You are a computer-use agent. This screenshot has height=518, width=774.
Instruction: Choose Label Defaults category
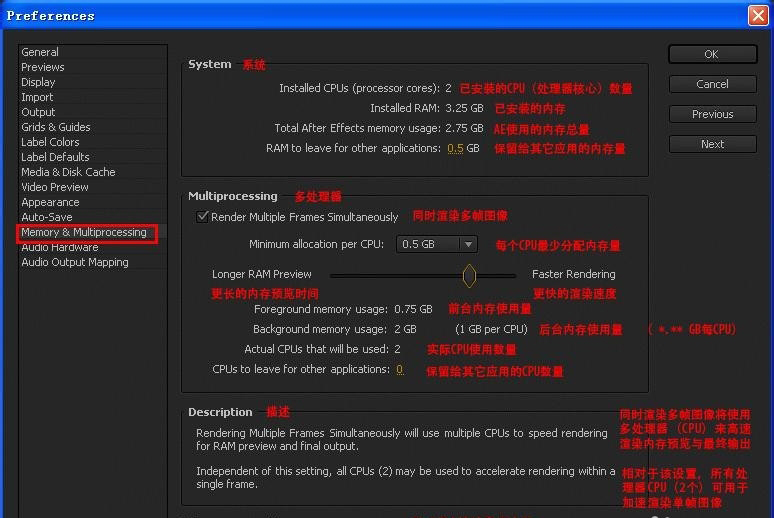tap(55, 157)
